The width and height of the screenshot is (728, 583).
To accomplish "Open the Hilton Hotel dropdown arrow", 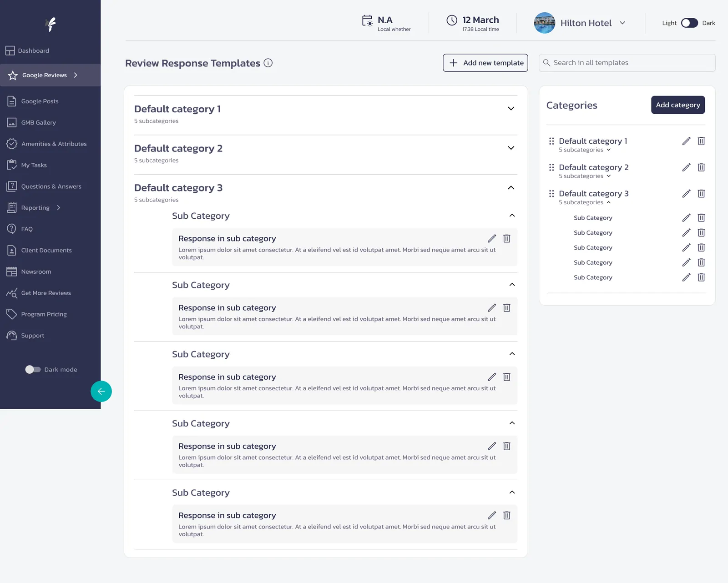I will [622, 23].
